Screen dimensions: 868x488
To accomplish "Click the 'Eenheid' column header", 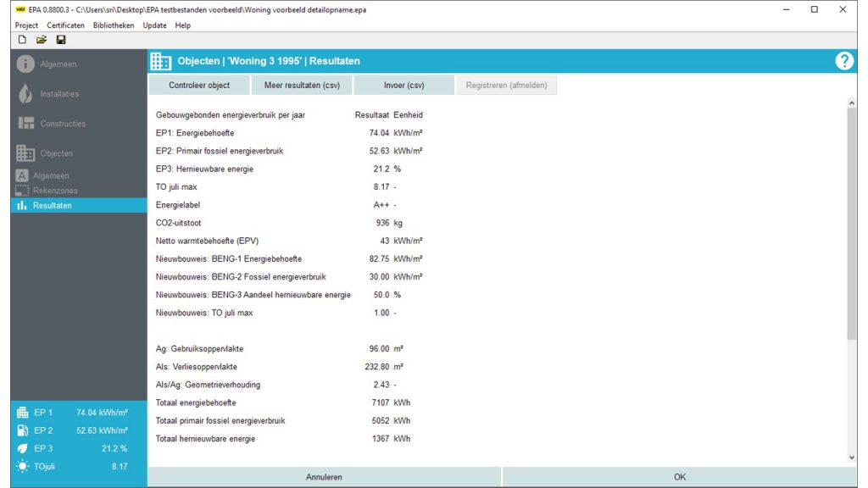I will (408, 115).
